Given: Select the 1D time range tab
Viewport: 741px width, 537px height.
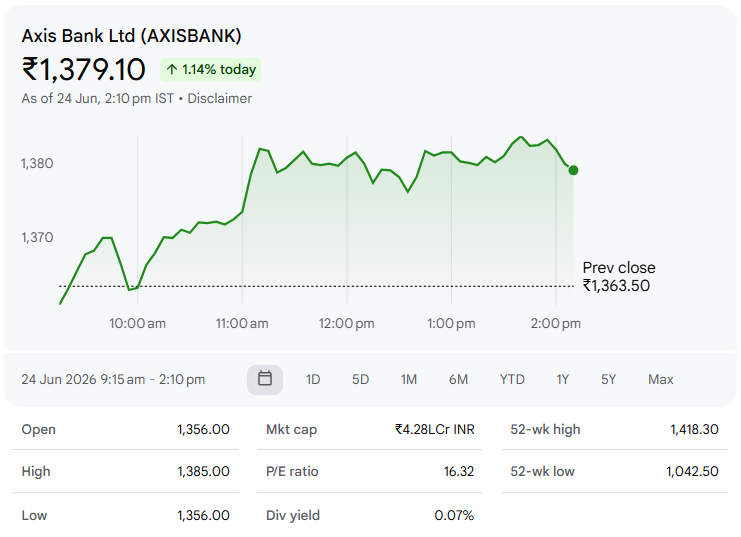Looking at the screenshot, I should (x=313, y=380).
